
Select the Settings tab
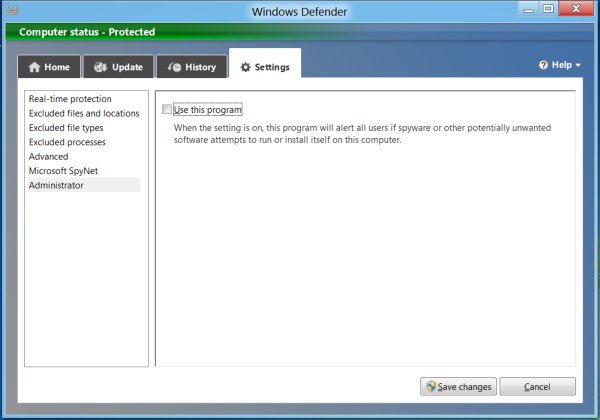tap(265, 65)
